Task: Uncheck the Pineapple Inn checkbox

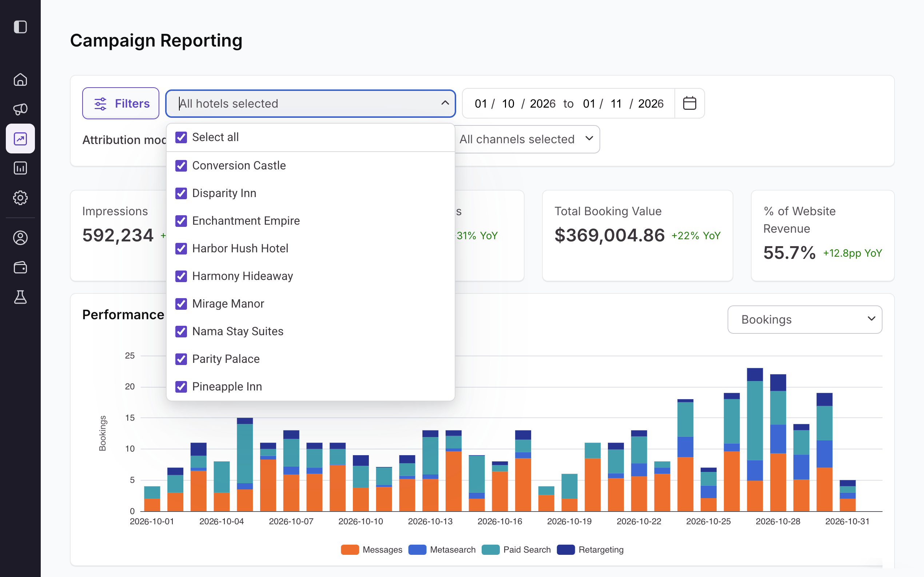Action: click(x=181, y=386)
